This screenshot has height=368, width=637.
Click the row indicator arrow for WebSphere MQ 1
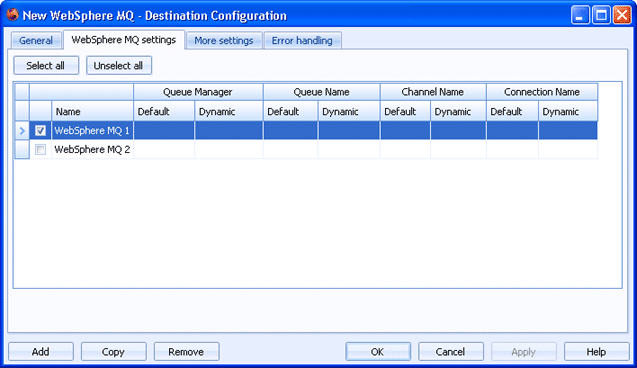[22, 130]
